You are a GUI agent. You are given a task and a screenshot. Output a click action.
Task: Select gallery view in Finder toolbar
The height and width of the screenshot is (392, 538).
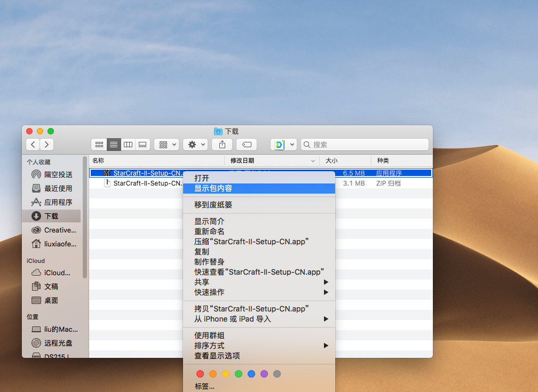pos(143,145)
